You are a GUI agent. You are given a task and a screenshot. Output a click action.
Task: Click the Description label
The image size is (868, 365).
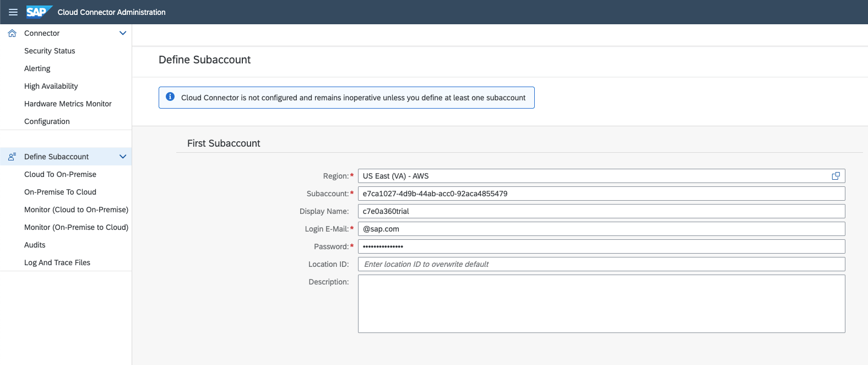329,282
